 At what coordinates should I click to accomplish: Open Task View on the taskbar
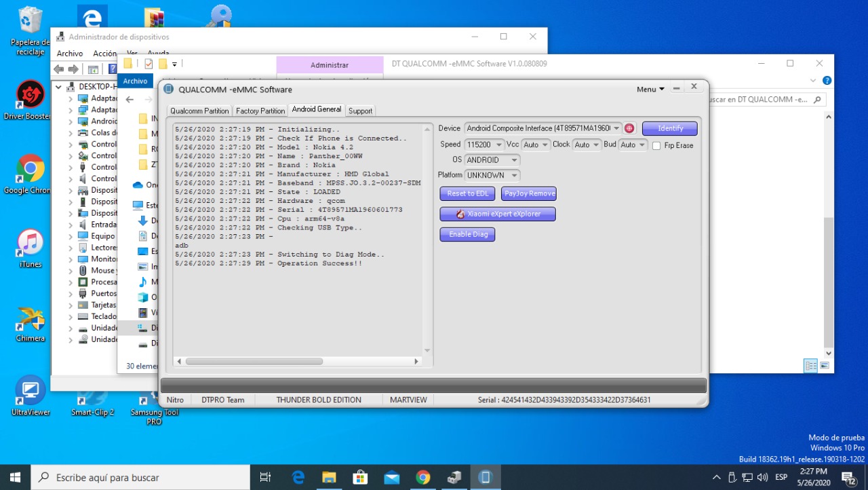265,477
